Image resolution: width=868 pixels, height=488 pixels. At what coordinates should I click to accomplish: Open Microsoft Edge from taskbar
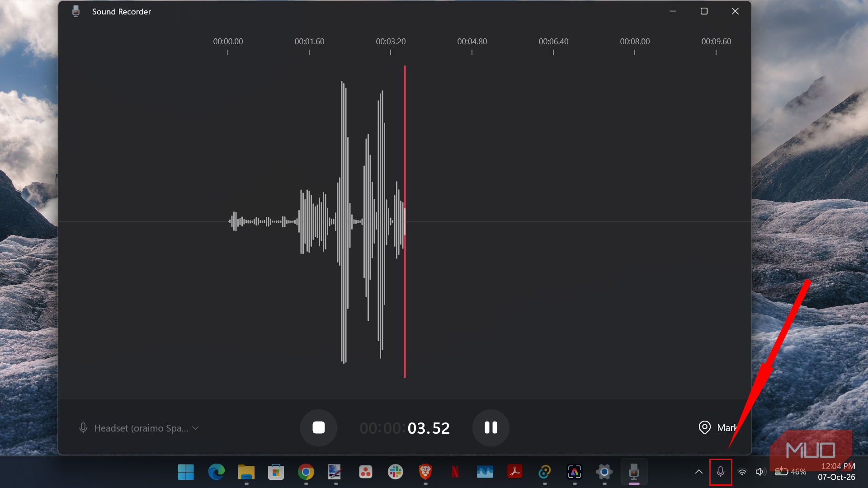coord(216,472)
